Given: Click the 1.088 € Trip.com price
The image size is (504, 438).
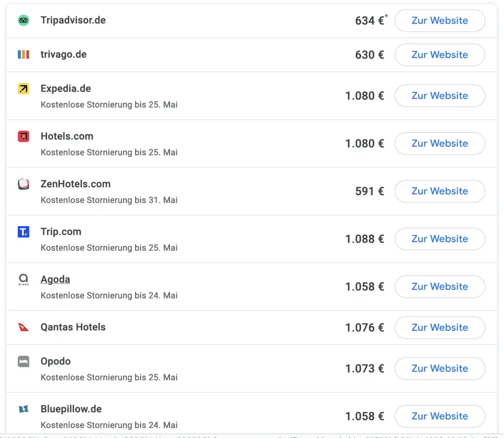Looking at the screenshot, I should 364,239.
